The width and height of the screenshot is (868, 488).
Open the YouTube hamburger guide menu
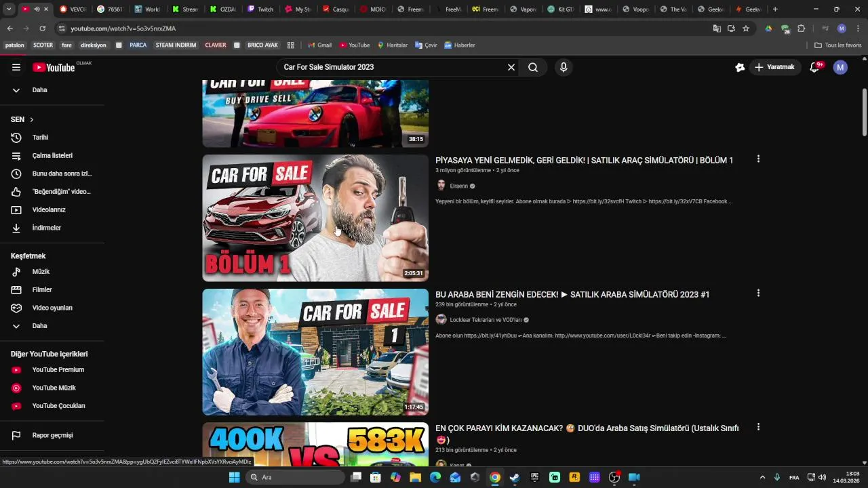tap(16, 67)
